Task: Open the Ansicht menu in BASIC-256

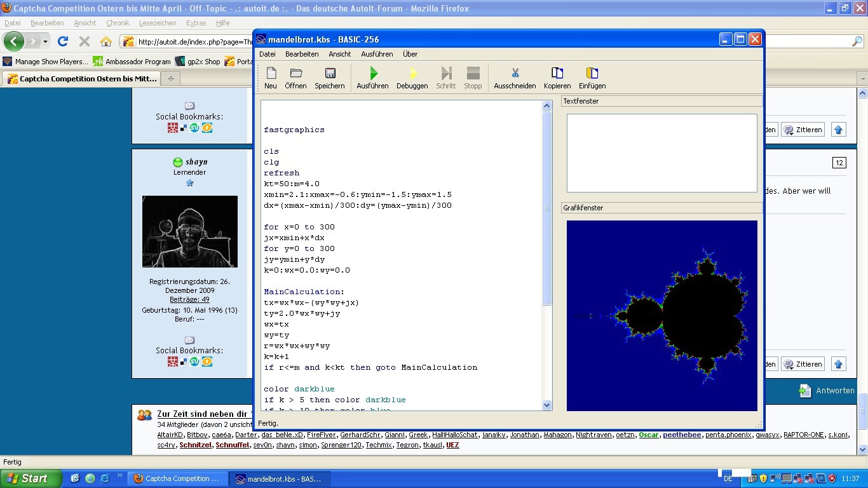Action: click(339, 54)
